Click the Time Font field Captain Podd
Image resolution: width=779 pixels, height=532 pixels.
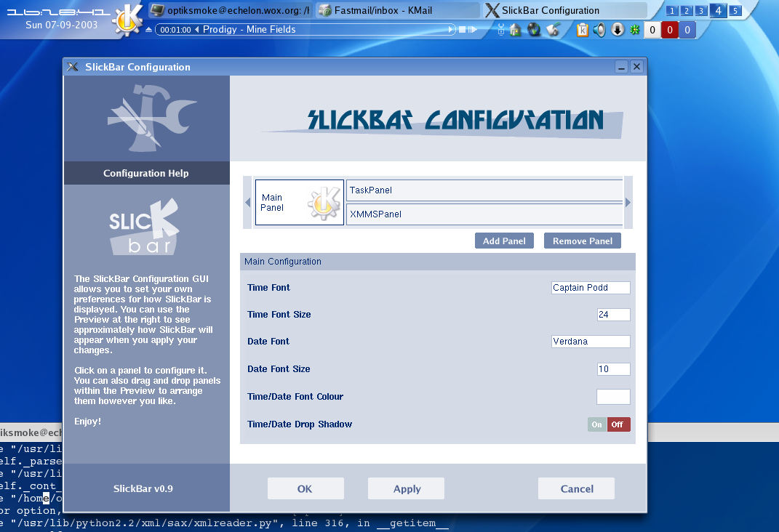pyautogui.click(x=591, y=288)
